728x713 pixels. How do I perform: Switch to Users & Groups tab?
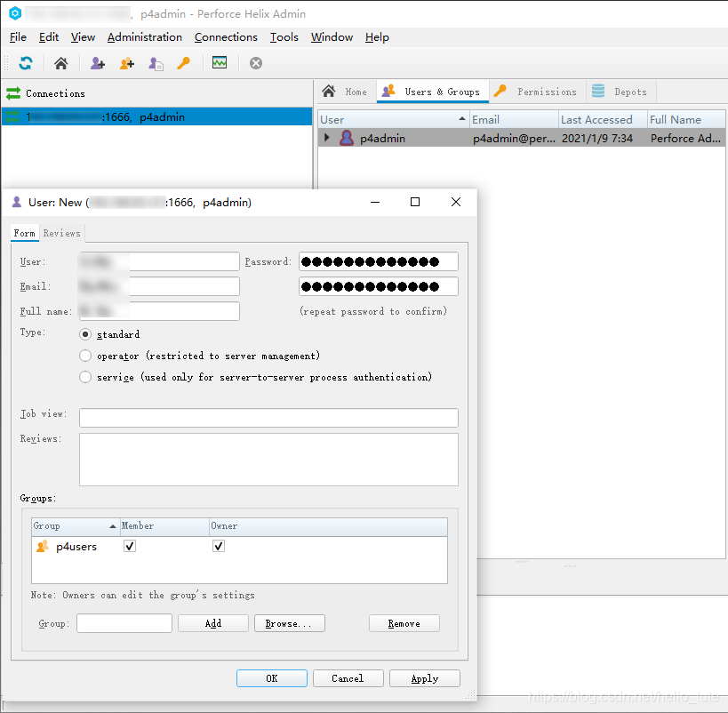click(x=433, y=92)
